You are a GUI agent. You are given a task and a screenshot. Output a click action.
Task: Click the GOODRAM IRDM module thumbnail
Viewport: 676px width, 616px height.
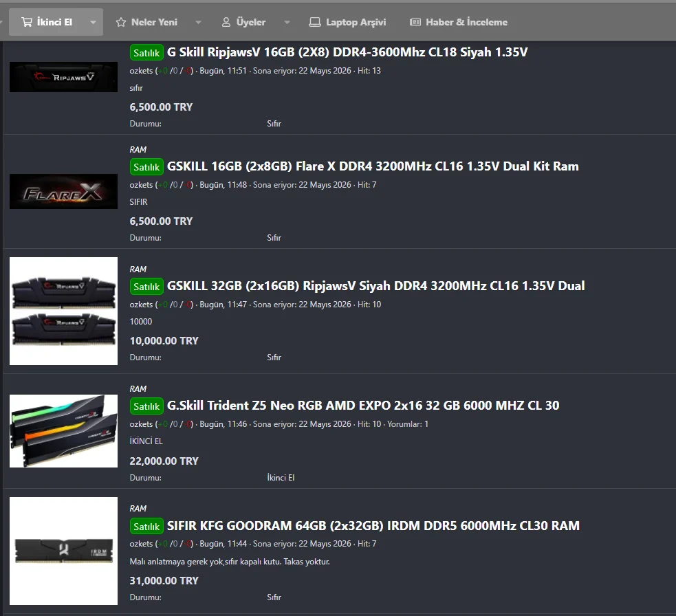pos(63,551)
